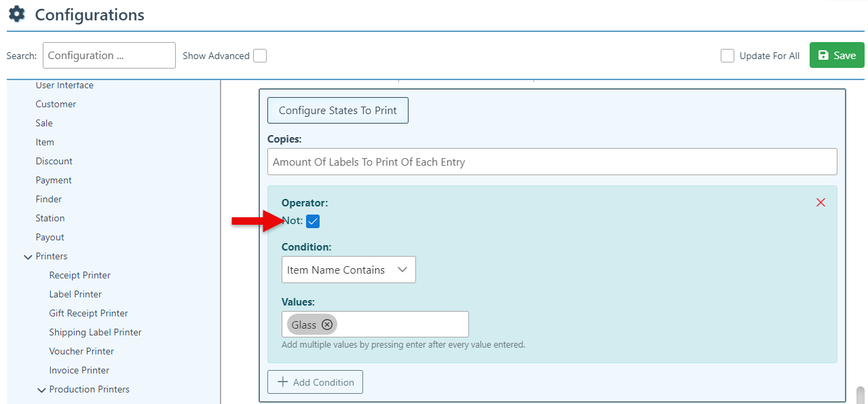This screenshot has width=868, height=404.
Task: Click the plus icon in Add Condition
Action: coord(284,382)
